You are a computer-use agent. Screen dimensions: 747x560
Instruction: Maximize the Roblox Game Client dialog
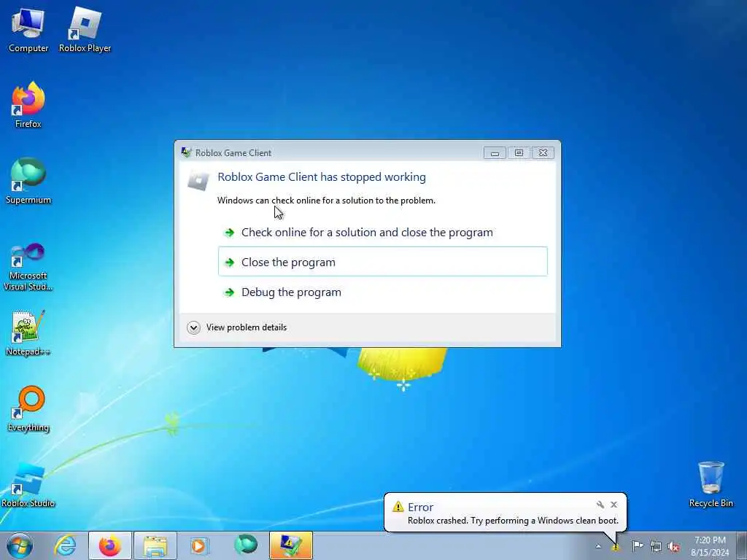pos(519,153)
